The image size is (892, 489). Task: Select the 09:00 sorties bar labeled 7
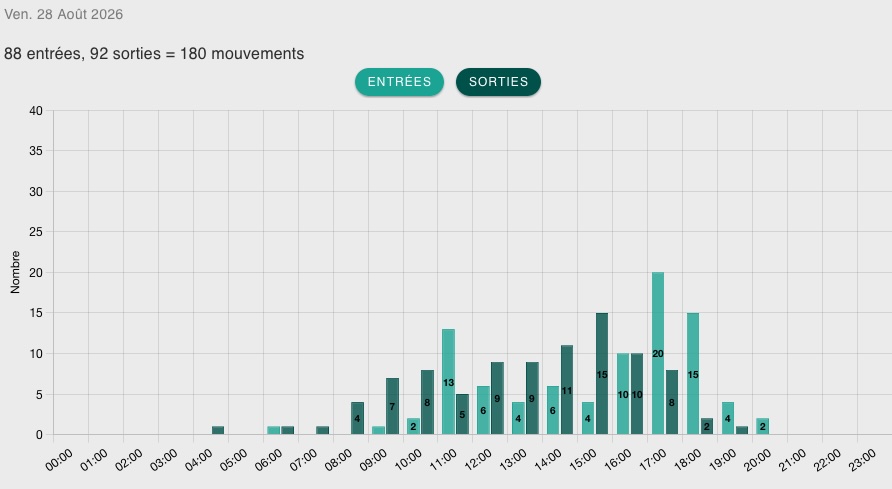392,406
